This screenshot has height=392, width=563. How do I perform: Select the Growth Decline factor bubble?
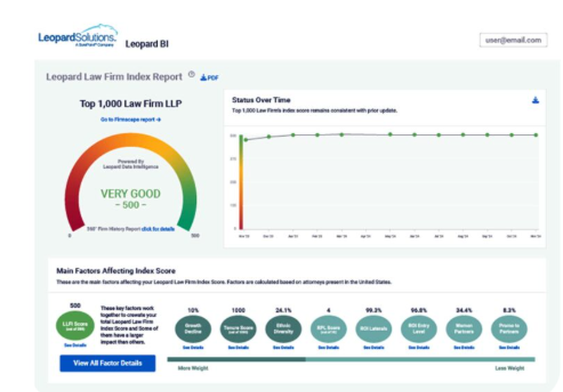point(193,329)
